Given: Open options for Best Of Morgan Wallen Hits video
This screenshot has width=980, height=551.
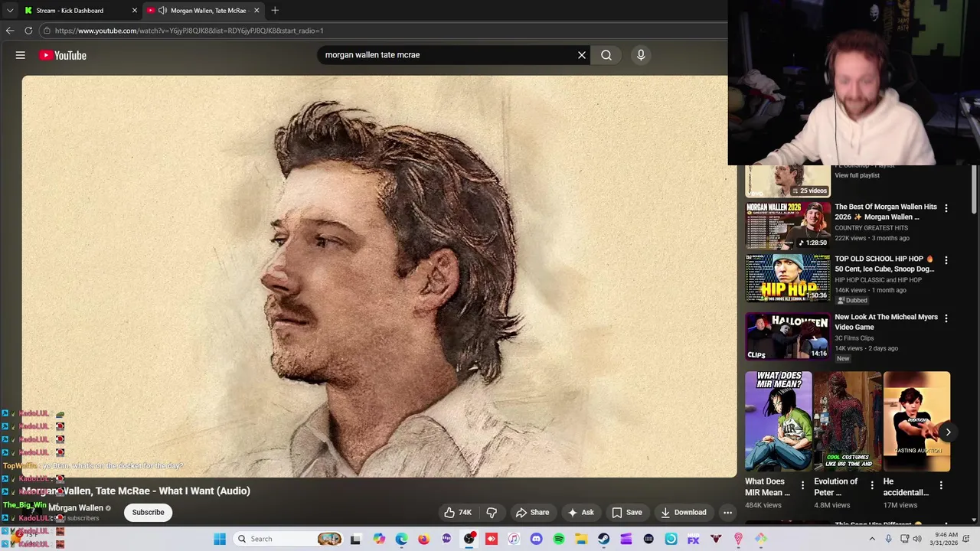Looking at the screenshot, I should pos(946,208).
